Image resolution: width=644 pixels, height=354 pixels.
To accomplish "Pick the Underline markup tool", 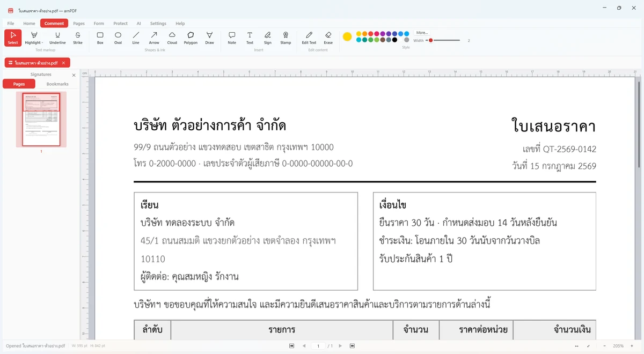I will click(x=57, y=38).
